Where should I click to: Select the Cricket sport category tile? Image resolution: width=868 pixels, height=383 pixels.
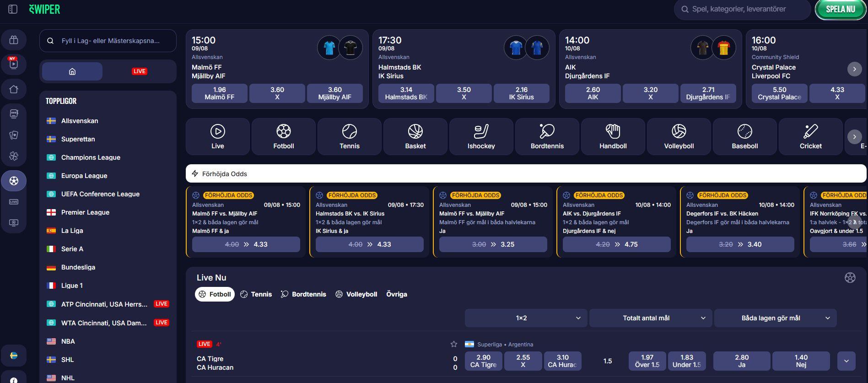pos(811,136)
